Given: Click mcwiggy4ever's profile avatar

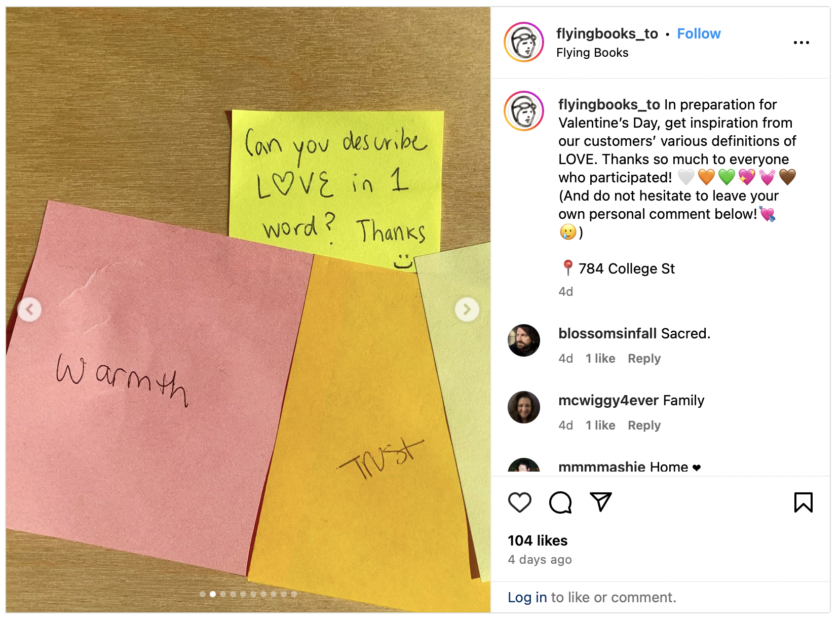Looking at the screenshot, I should [x=524, y=407].
